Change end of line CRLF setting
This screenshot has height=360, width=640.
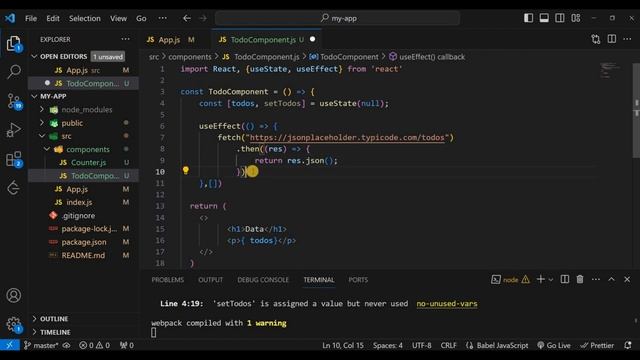(449, 345)
